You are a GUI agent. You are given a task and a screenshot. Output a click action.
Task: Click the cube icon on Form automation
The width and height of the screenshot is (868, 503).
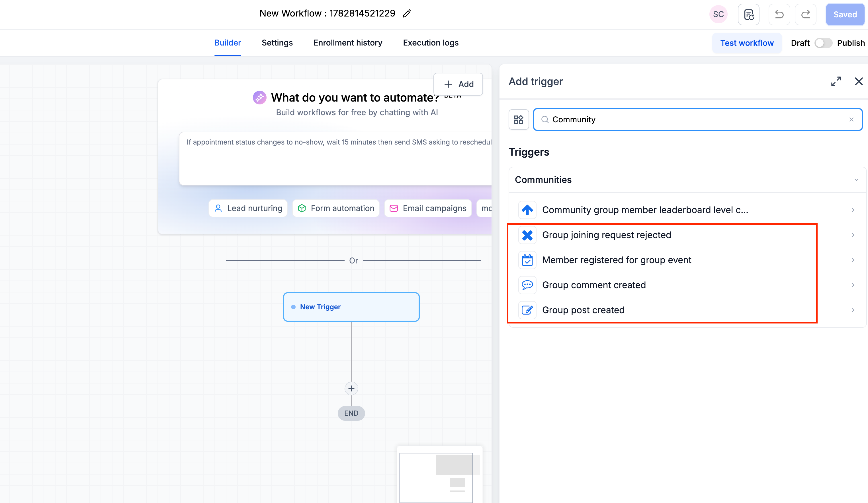[x=302, y=208]
